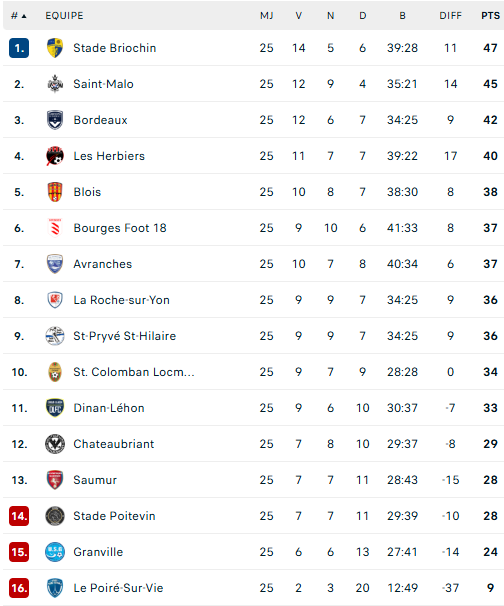This screenshot has width=504, height=606.
Task: Sort table by the # rank column
Action: click(x=19, y=16)
